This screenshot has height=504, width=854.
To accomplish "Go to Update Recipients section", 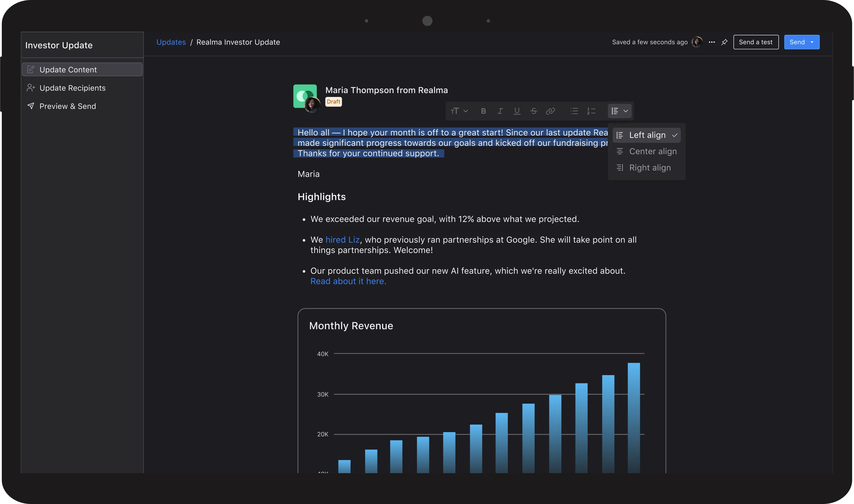I will [72, 88].
